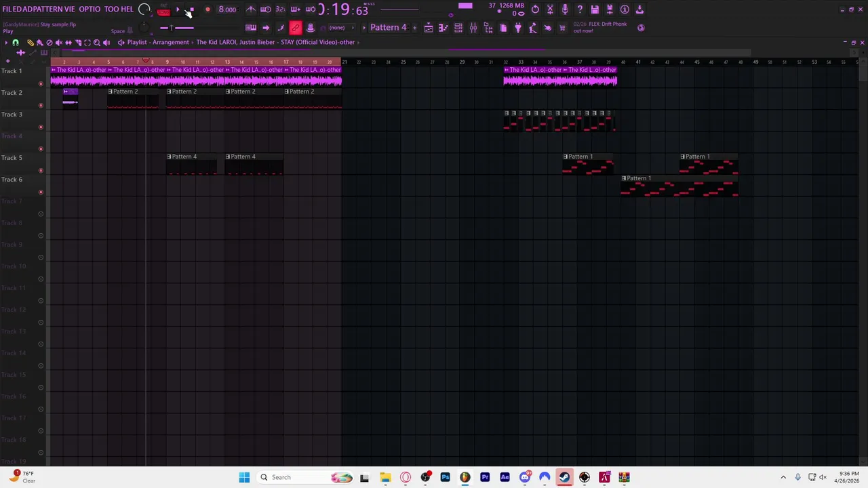Click the project info icon
This screenshot has height=488, width=868.
pyautogui.click(x=625, y=9)
